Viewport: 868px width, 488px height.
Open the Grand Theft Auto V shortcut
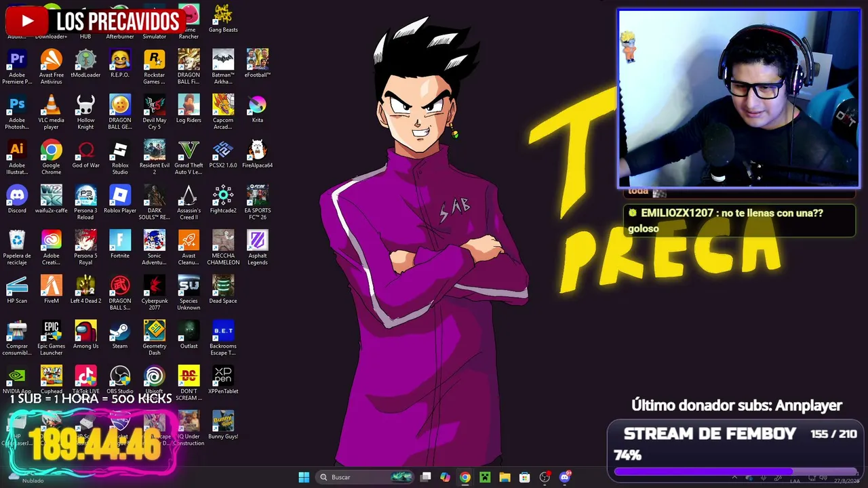(189, 157)
